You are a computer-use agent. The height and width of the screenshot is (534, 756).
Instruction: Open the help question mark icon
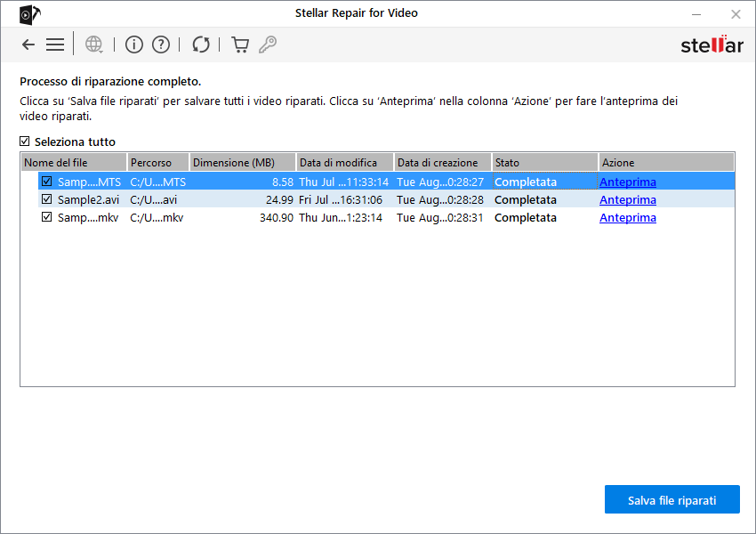tap(161, 44)
